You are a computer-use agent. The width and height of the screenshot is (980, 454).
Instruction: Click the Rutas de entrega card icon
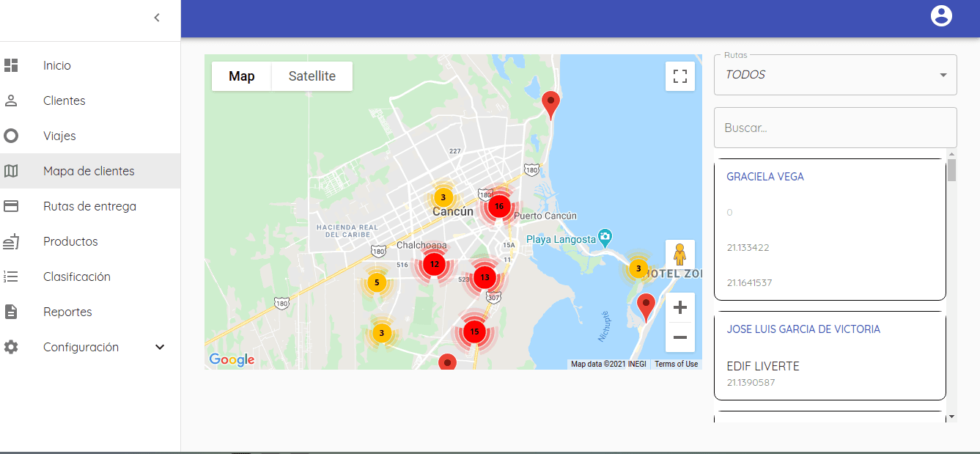11,206
